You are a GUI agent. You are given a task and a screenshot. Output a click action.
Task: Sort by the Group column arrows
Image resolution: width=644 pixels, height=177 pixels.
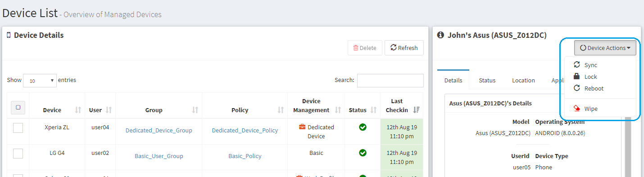click(x=195, y=110)
